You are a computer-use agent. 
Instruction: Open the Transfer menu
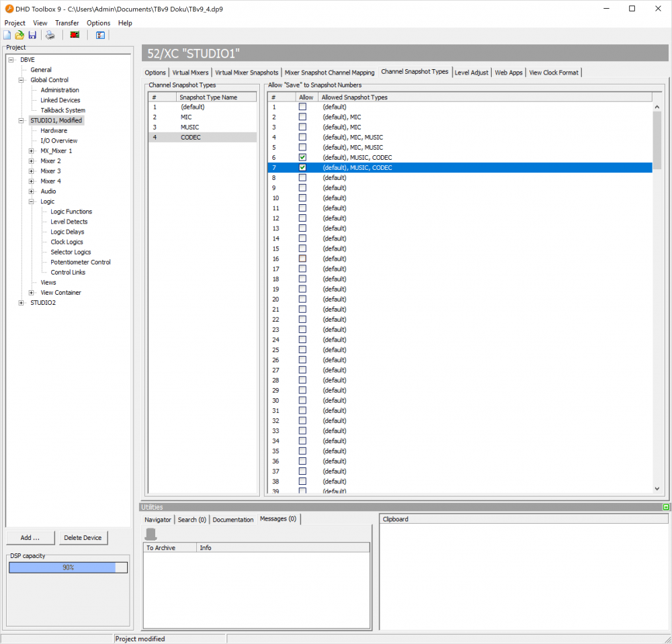[67, 22]
